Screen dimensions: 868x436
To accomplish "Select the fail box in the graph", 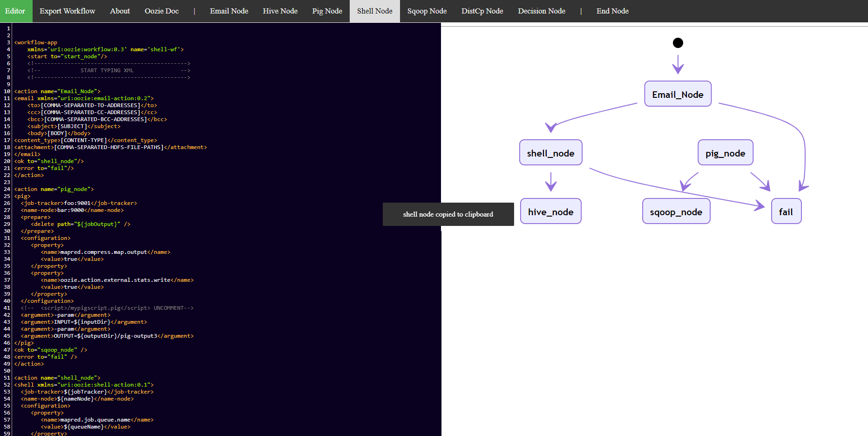I will pos(786,211).
